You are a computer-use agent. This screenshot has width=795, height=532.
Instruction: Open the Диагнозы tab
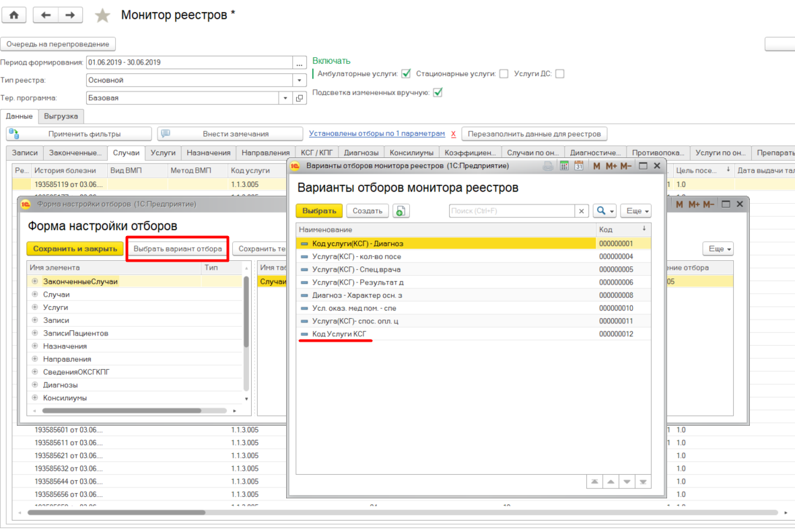(360, 153)
